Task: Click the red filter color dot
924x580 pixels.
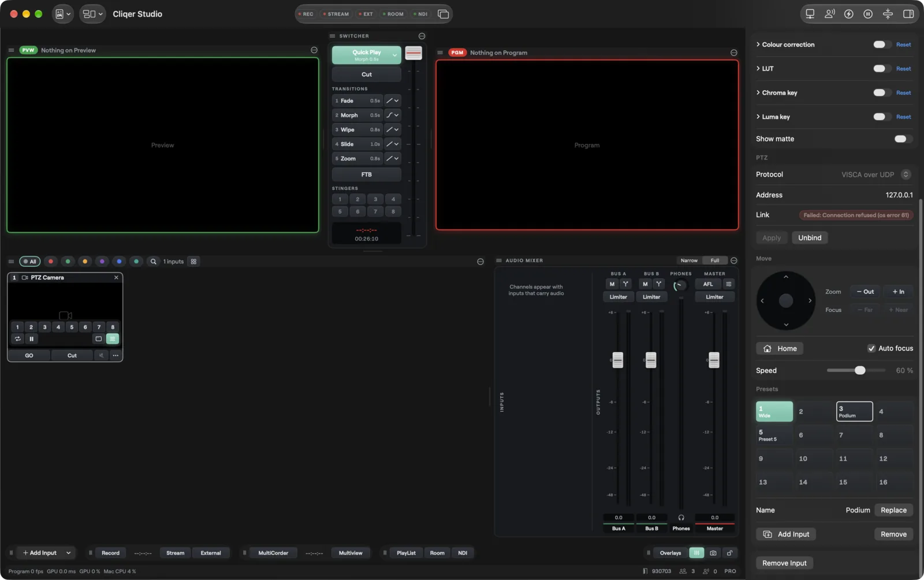Action: [51, 262]
